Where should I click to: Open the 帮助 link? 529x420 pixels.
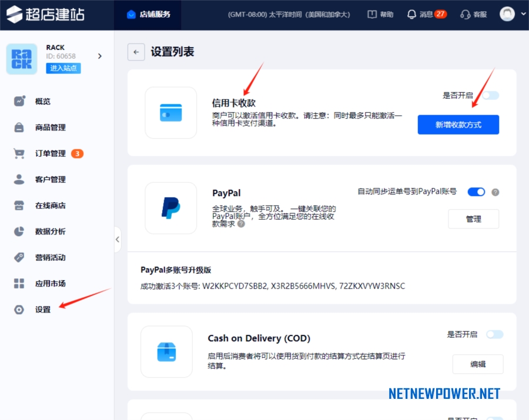pyautogui.click(x=386, y=15)
